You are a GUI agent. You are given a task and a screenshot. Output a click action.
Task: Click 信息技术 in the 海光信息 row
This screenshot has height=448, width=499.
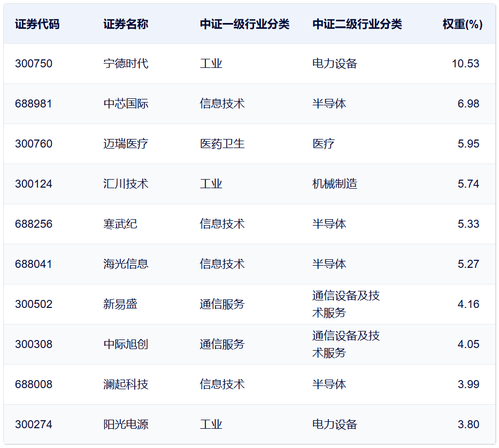(x=222, y=264)
